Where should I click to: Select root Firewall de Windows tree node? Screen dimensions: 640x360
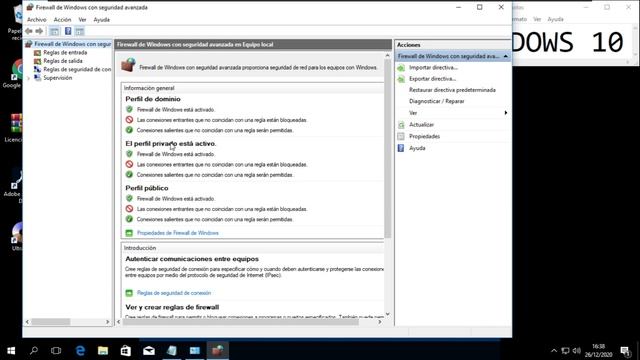[x=73, y=44]
